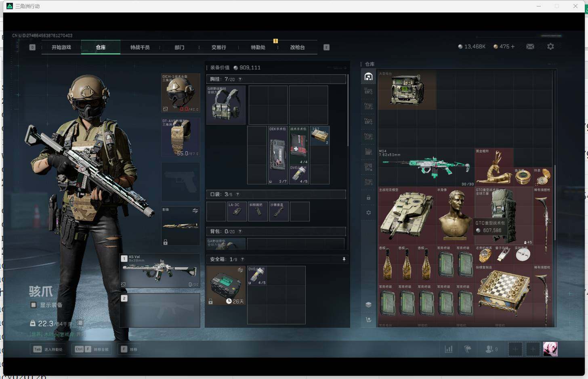Open the statistics bar chart icon
The image size is (588, 379).
coord(449,349)
